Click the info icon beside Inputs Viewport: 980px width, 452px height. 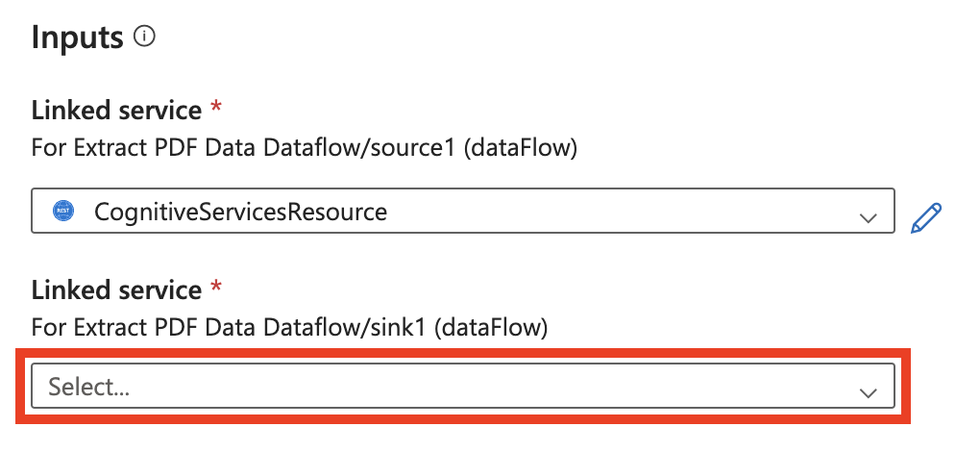click(145, 38)
